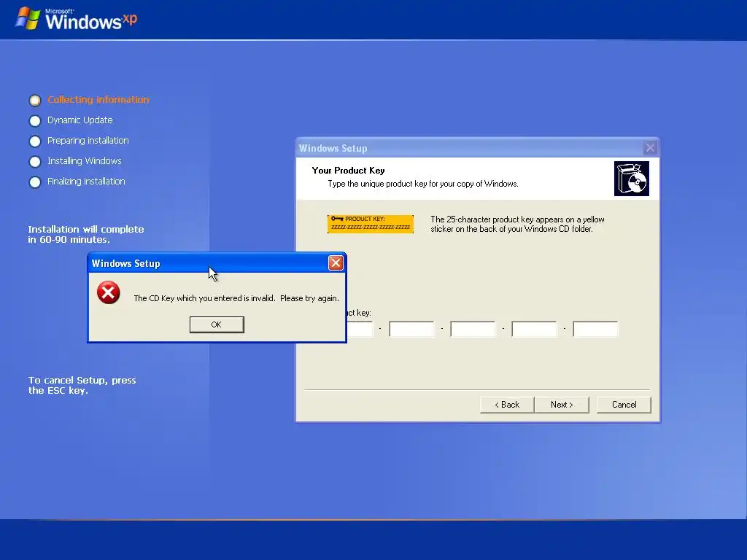Close the error dialog with red X
This screenshot has width=747, height=560.
coord(336,262)
